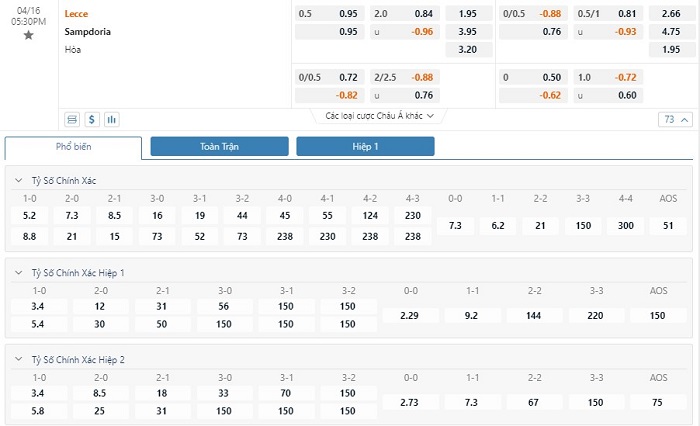Image resolution: width=700 pixels, height=426 pixels.
Task: Open the bar chart statistics icon
Action: coord(112,119)
